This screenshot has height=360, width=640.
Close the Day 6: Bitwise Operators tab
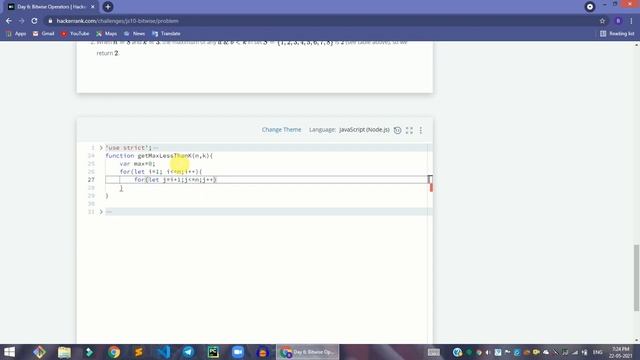point(93,7)
